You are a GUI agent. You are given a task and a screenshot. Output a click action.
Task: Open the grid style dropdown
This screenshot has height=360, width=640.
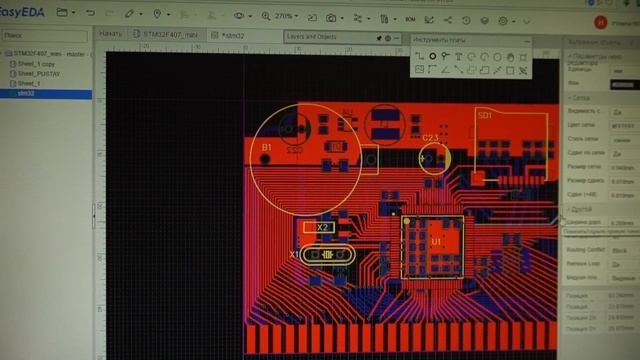[x=624, y=140]
